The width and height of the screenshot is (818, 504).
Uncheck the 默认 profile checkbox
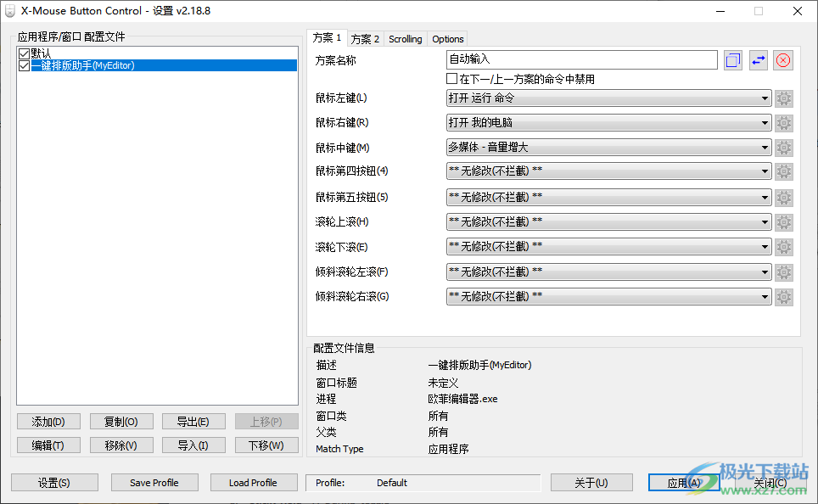[x=24, y=52]
